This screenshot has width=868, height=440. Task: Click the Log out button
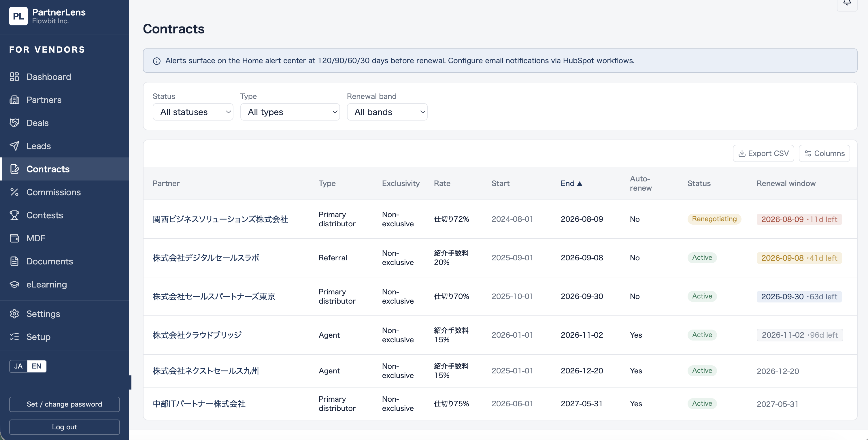[x=64, y=427]
